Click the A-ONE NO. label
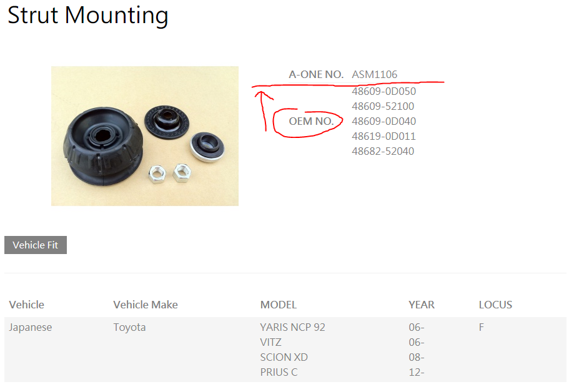The image size is (574, 392). pos(316,75)
